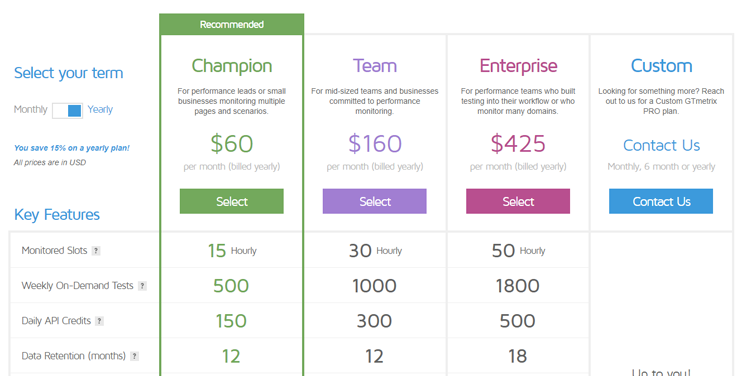
Task: Open help icon beside Data Retention (months)
Action: pos(134,356)
